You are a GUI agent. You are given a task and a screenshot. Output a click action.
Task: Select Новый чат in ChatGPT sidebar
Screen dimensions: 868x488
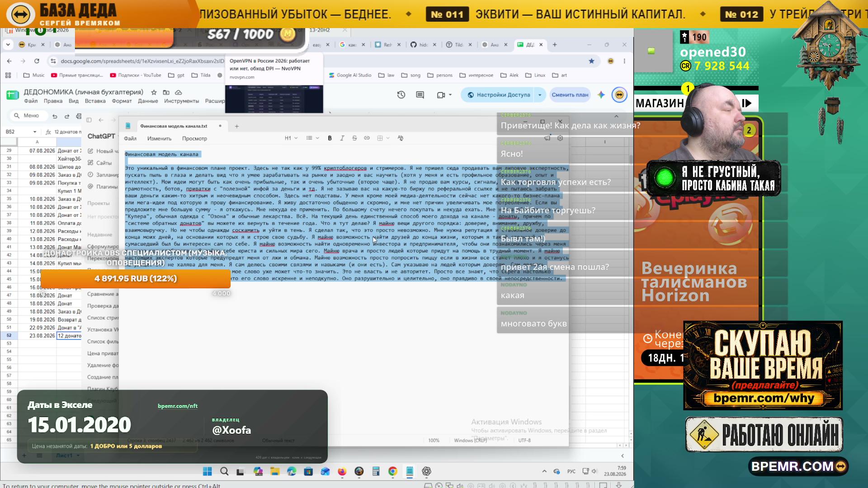(x=103, y=151)
